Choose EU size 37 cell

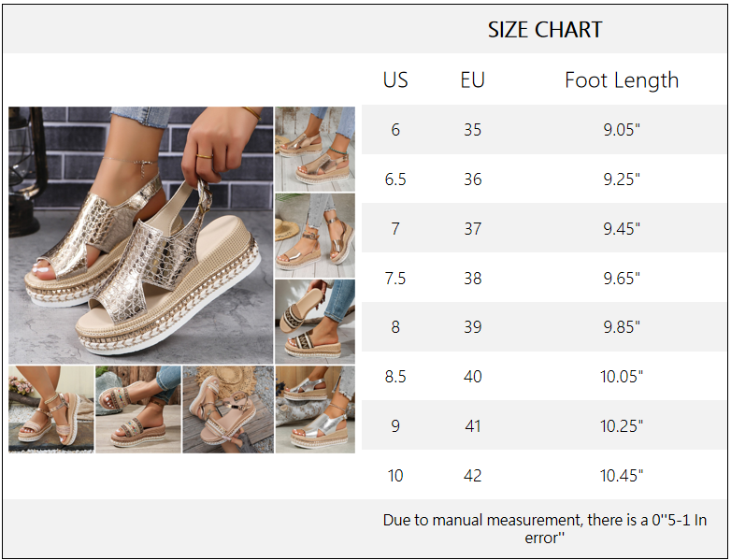coord(472,228)
